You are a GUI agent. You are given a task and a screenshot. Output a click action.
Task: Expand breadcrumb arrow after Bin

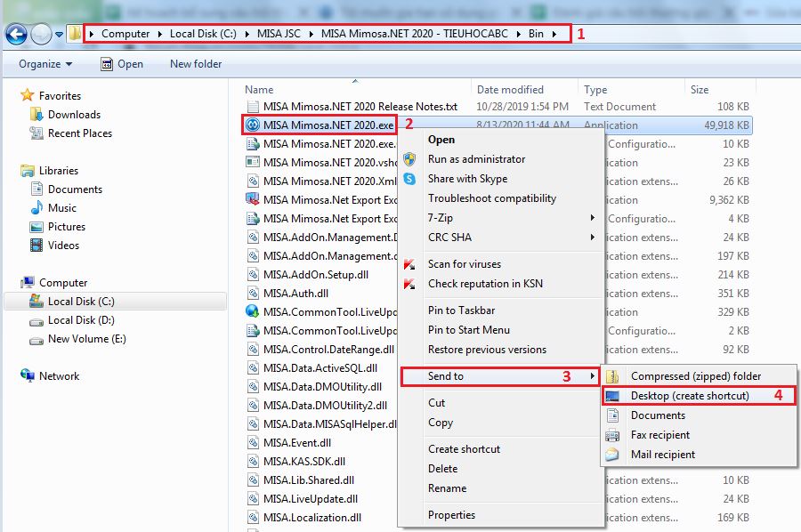(554, 34)
